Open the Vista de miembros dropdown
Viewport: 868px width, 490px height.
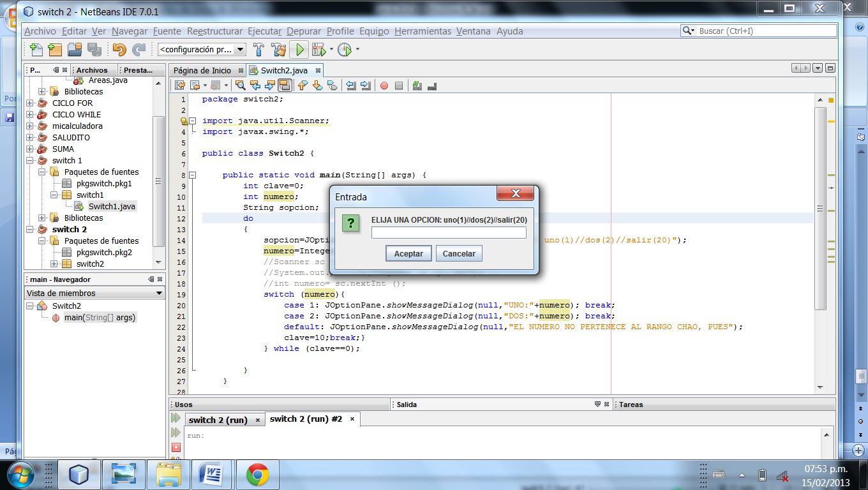(94, 292)
